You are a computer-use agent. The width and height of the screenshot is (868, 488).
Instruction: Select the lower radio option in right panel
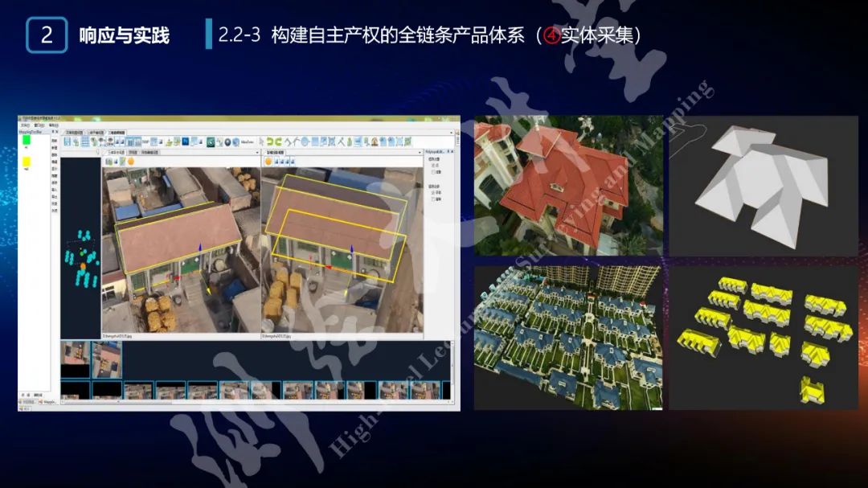435,199
